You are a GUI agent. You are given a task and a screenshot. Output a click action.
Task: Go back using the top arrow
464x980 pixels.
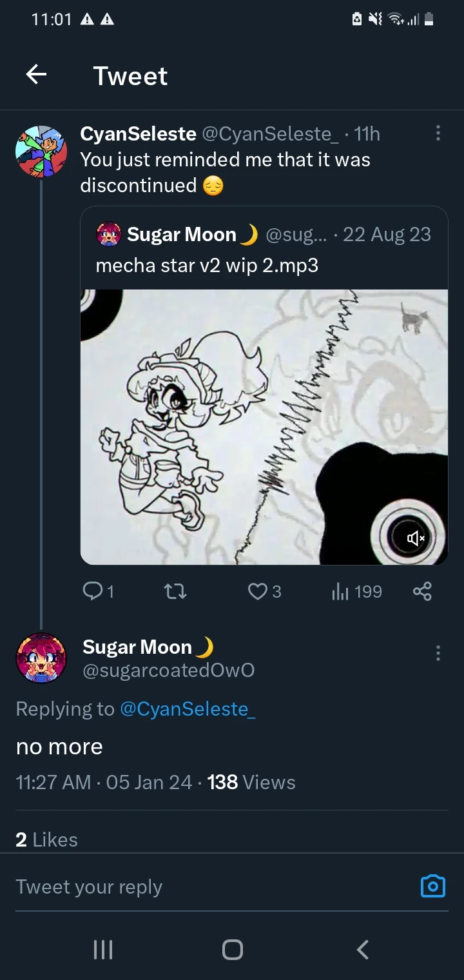pyautogui.click(x=36, y=75)
